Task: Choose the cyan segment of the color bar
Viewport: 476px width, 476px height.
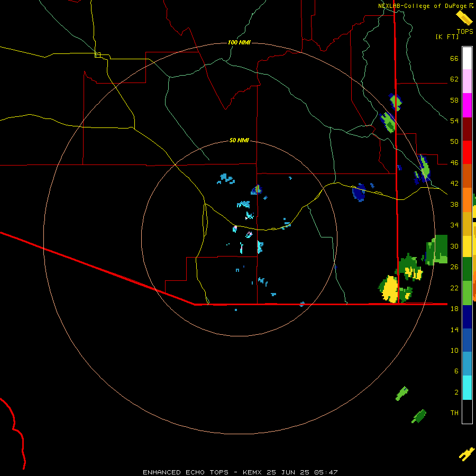Action: [x=467, y=388]
